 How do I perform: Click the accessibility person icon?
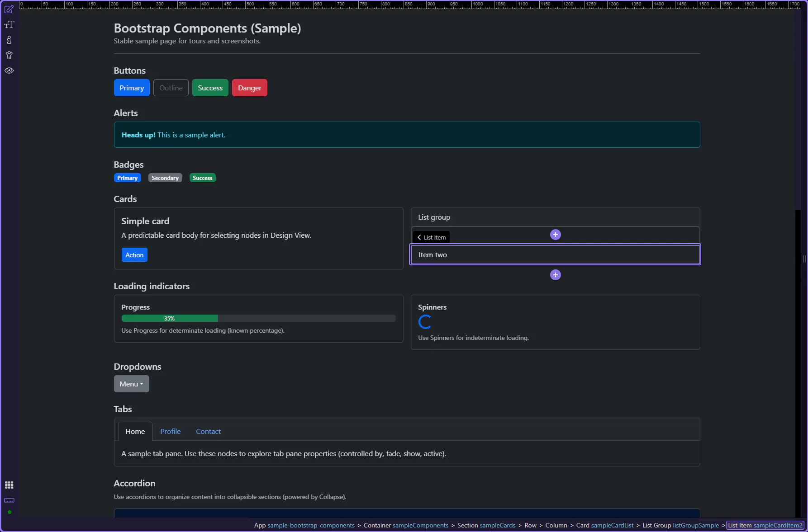(9, 56)
